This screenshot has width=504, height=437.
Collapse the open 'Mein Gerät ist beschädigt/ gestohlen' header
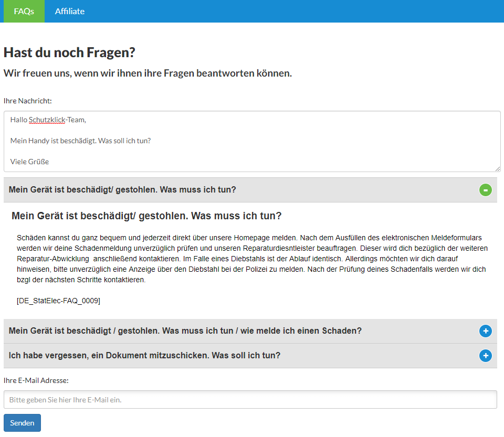[250, 190]
